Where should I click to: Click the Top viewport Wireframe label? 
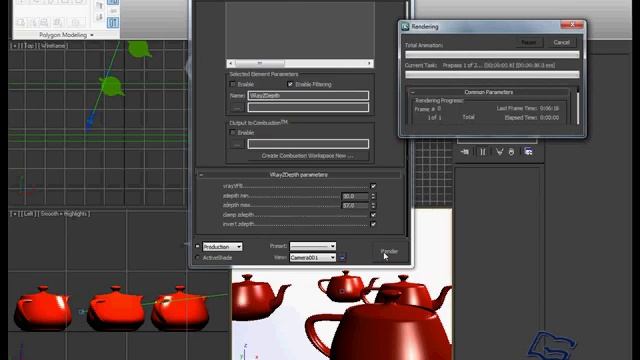coord(53,46)
